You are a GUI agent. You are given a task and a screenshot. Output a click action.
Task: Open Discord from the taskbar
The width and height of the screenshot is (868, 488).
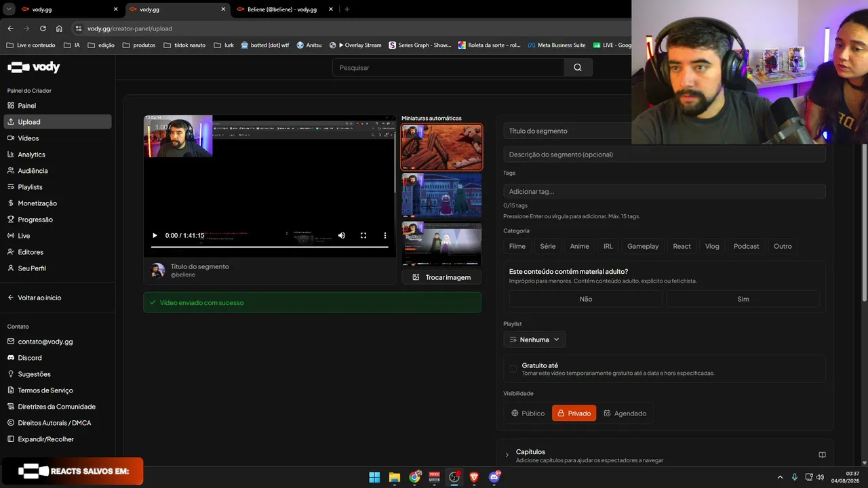[494, 477]
